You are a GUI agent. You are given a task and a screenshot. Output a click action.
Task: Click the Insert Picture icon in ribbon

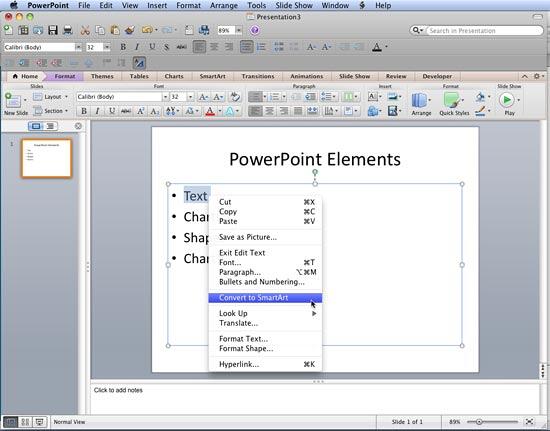pos(392,97)
